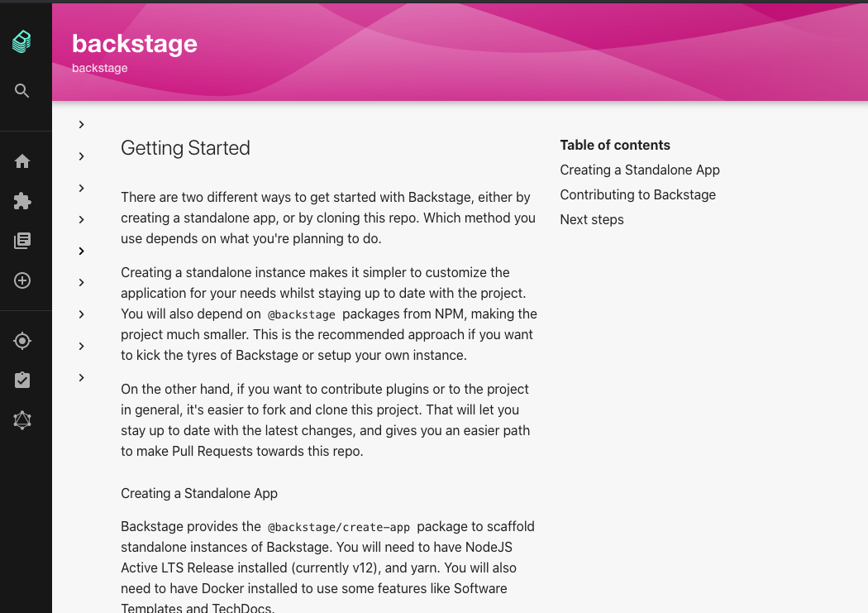The height and width of the screenshot is (613, 868).
Task: Expand the topmost chevron in the docs navigation
Action: tap(81, 124)
